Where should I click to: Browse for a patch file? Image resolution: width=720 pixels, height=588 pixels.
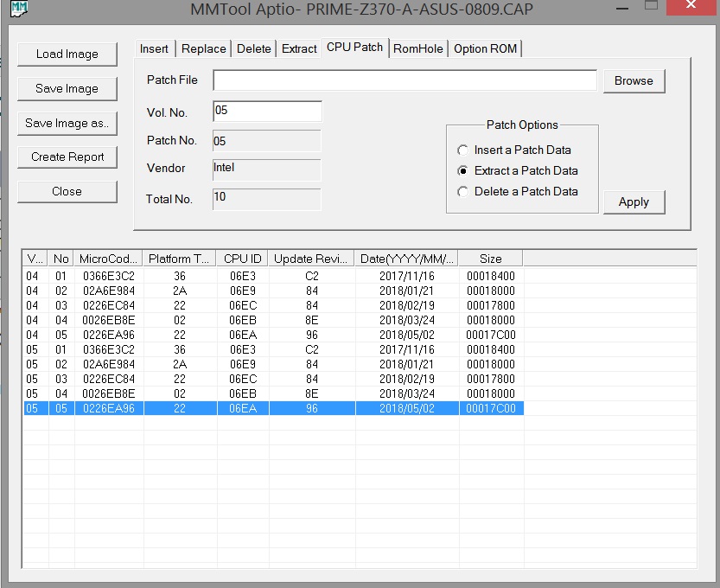click(x=634, y=81)
